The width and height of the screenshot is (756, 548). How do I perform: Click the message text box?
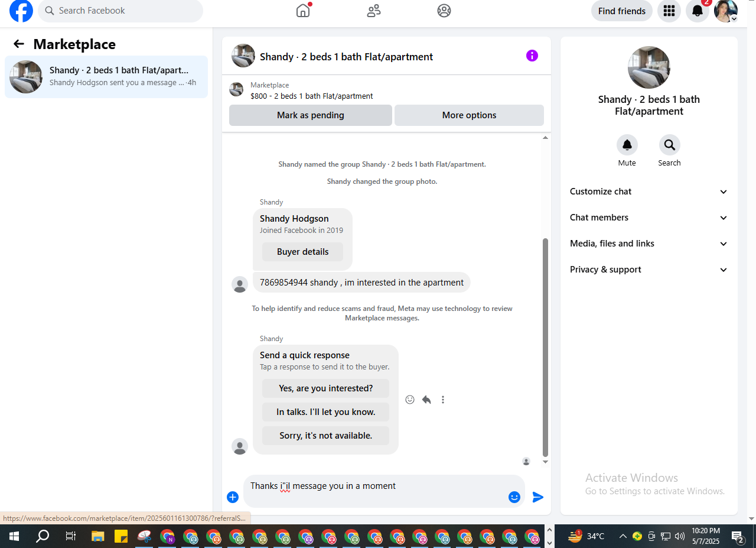click(x=376, y=486)
